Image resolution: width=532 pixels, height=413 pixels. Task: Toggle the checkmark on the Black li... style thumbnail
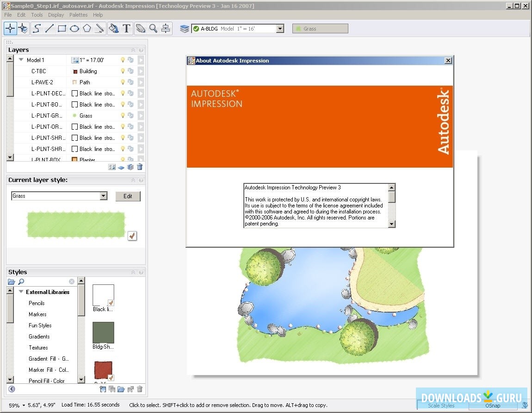click(111, 303)
